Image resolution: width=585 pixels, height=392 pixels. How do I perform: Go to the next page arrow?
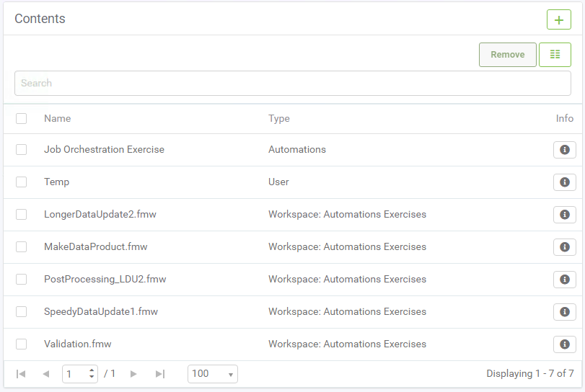133,374
